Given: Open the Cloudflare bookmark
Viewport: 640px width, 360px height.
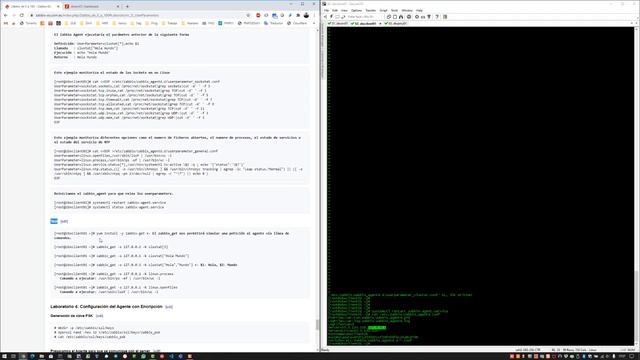Looking at the screenshot, I should pyautogui.click(x=297, y=23).
